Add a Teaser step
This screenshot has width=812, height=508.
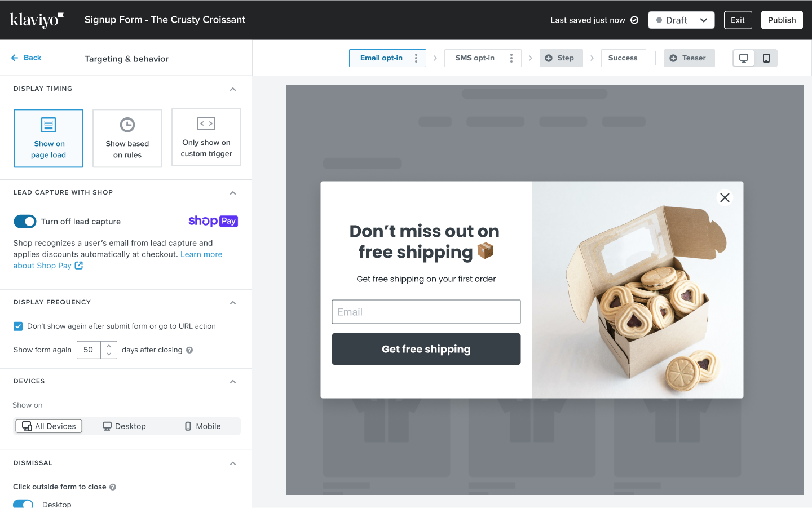click(x=689, y=58)
